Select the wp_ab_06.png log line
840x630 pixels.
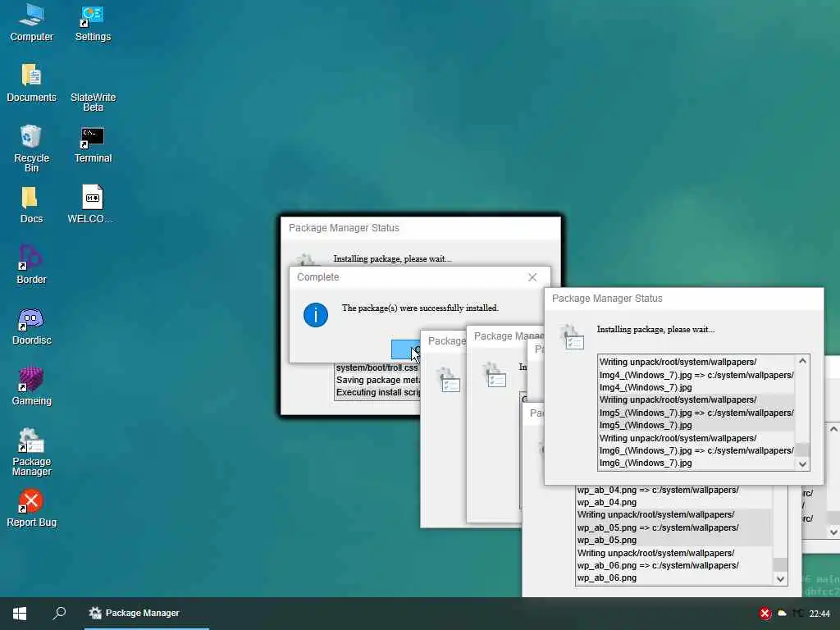coord(674,565)
